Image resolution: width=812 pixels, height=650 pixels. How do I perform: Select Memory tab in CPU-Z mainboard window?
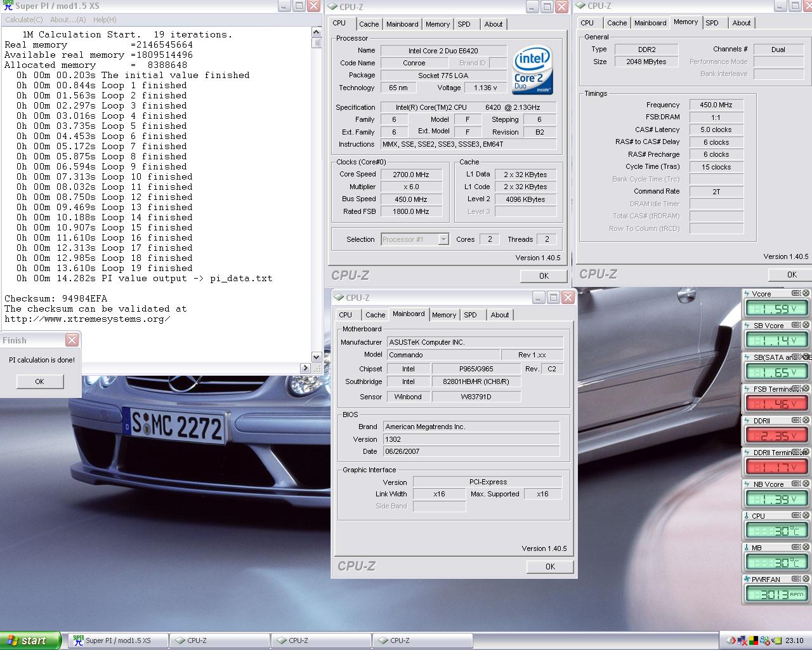[x=443, y=315]
